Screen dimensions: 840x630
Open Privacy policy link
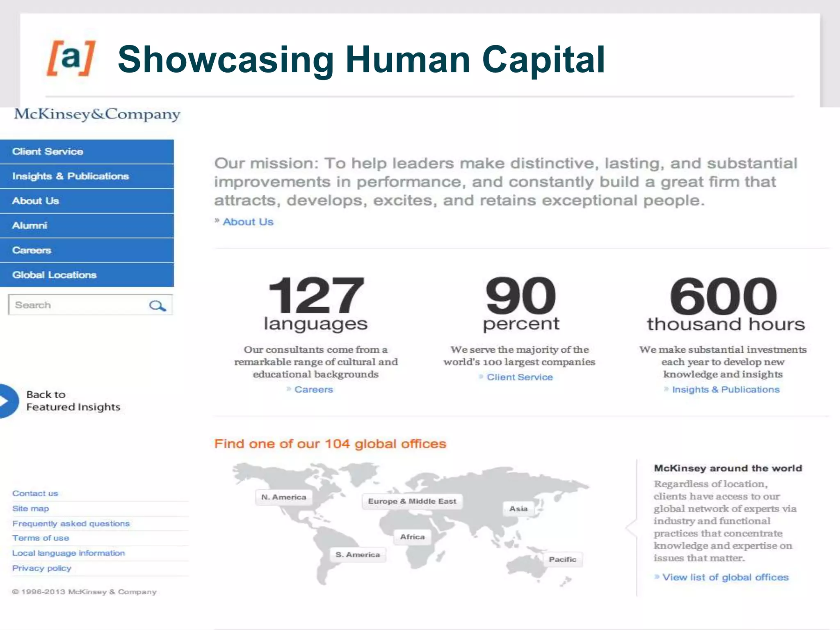pyautogui.click(x=42, y=568)
